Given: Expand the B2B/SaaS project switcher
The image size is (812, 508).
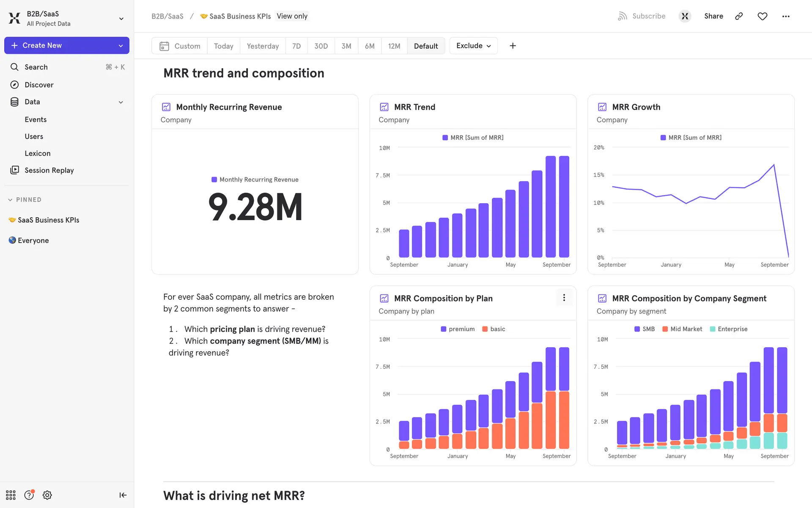Looking at the screenshot, I should coord(121,19).
